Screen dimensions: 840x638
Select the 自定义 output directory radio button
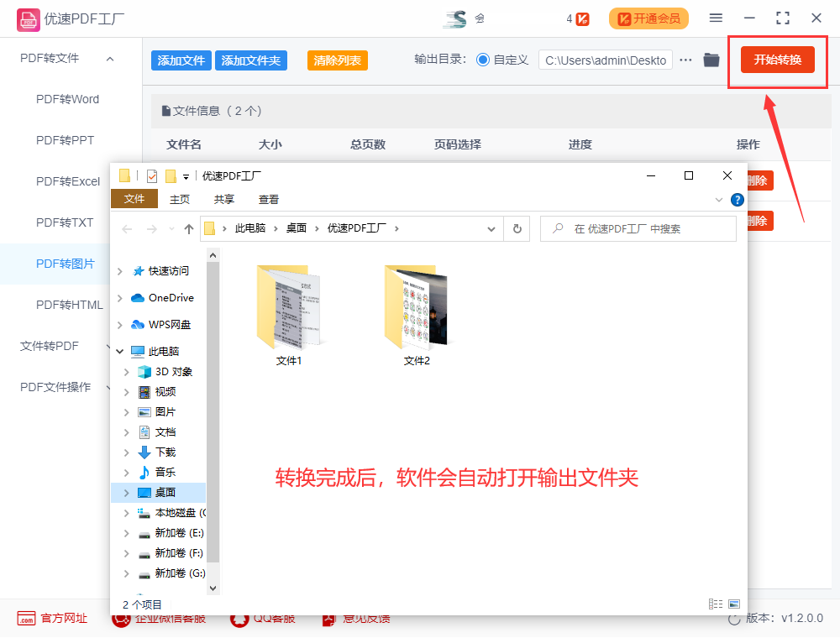(483, 60)
